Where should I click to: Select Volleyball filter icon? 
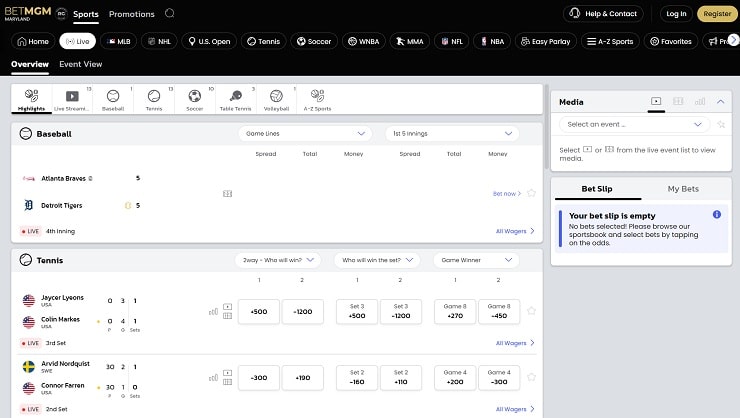[x=276, y=100]
